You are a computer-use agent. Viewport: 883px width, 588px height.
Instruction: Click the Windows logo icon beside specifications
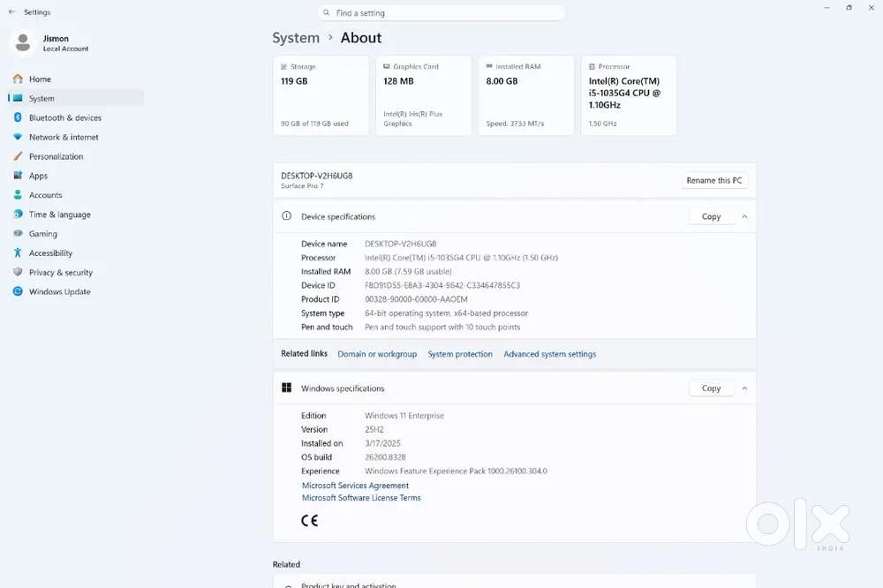click(287, 388)
